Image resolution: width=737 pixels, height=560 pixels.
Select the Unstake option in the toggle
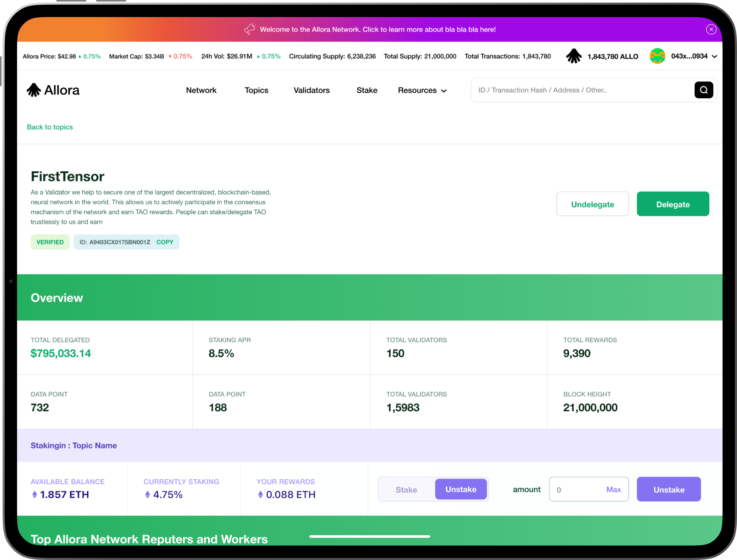click(461, 489)
